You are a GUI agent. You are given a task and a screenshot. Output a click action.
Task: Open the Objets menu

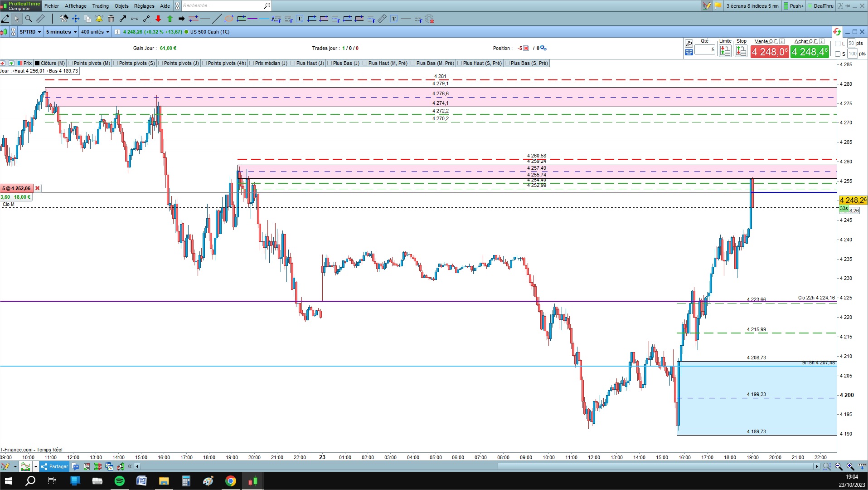[x=121, y=6]
